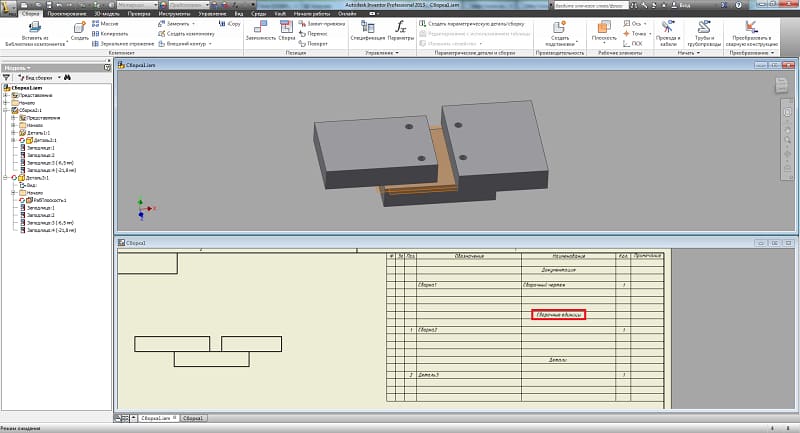Open the Зависимость constraint tool

pyautogui.click(x=261, y=31)
